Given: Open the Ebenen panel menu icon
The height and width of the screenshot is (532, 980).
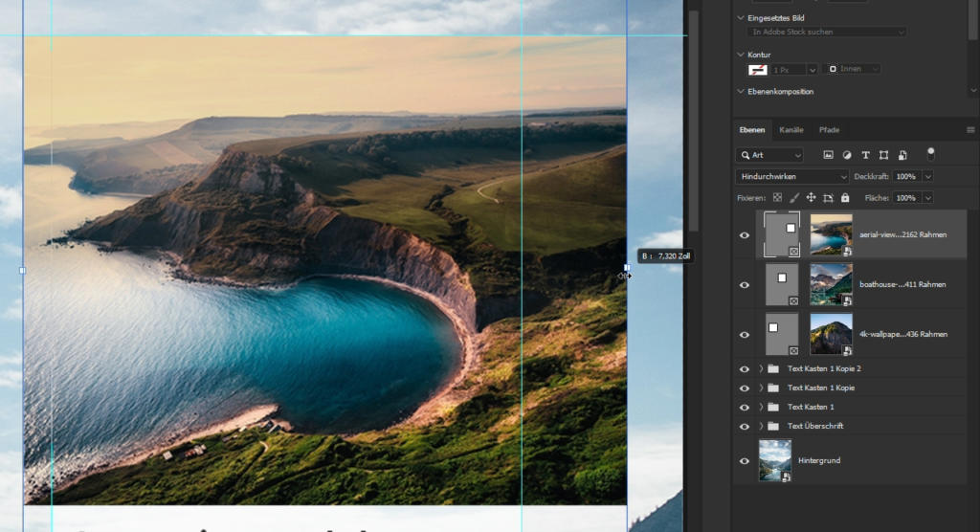Looking at the screenshot, I should point(970,130).
